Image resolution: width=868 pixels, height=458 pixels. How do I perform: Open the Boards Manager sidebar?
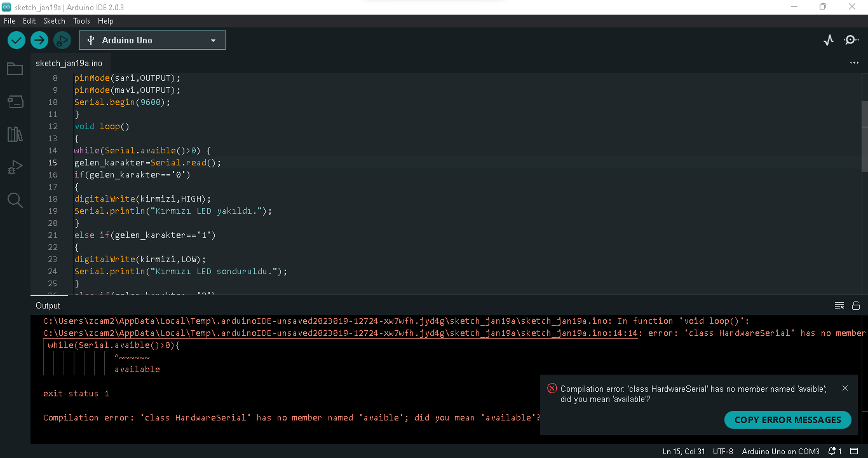15,102
